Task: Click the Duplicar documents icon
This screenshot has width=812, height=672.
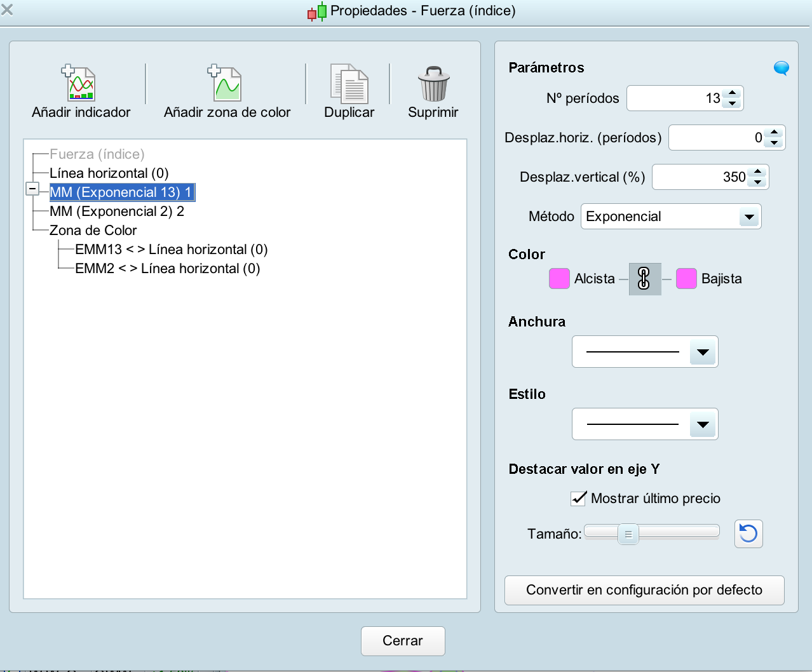Action: (x=349, y=84)
